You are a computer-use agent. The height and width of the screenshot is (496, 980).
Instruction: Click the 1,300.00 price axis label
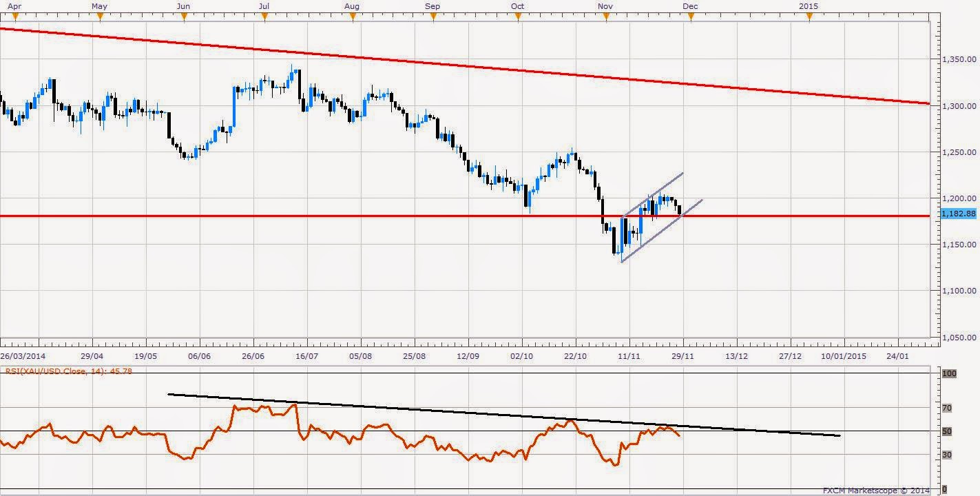point(959,106)
